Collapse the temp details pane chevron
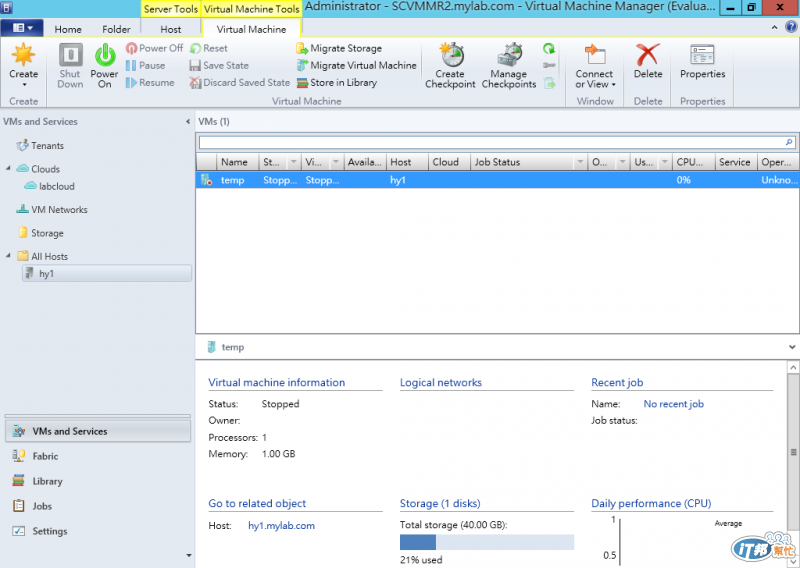Screen dimensions: 800x568 (792, 347)
